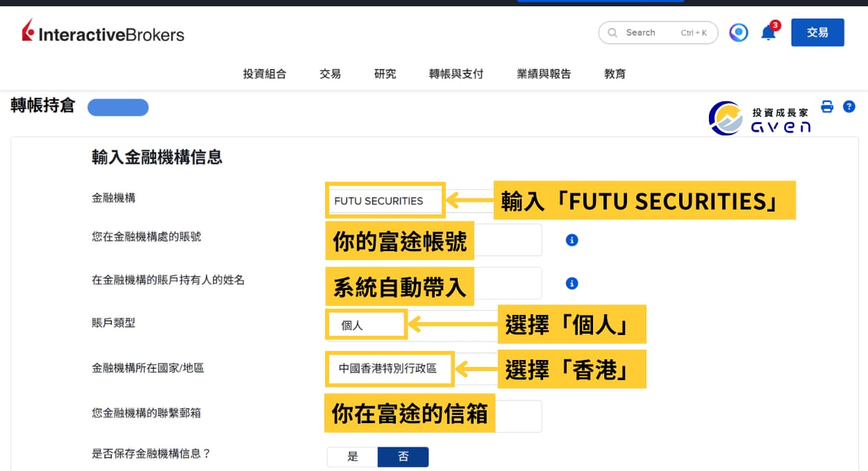868x471 pixels.
Task: Click the 您金融機構的聯繫郵箱 label
Action: tap(147, 413)
